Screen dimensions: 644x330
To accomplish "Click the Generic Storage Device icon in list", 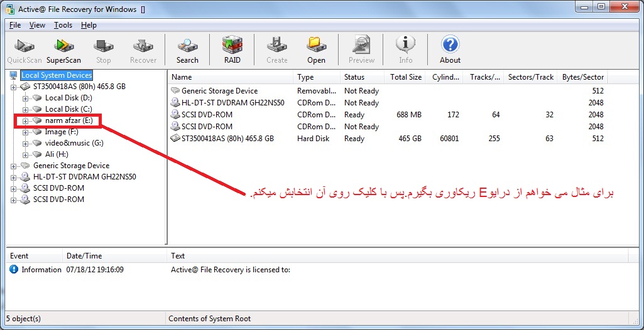I will 175,90.
